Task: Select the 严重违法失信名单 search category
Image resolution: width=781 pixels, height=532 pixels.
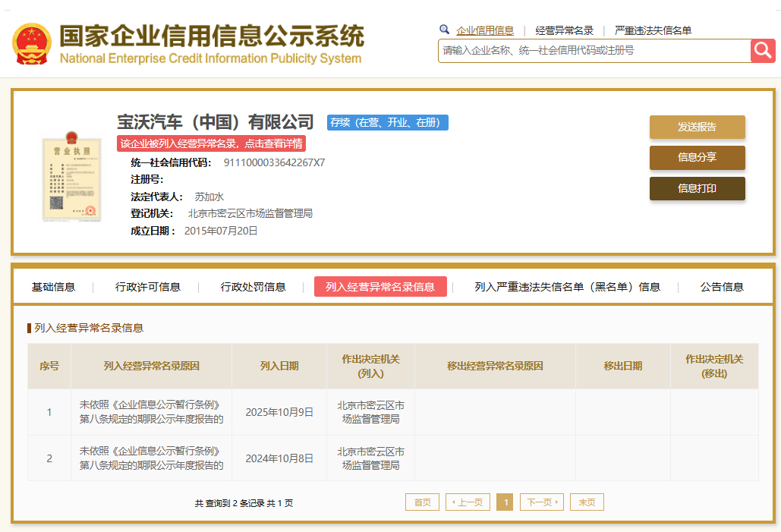Action: pyautogui.click(x=653, y=30)
